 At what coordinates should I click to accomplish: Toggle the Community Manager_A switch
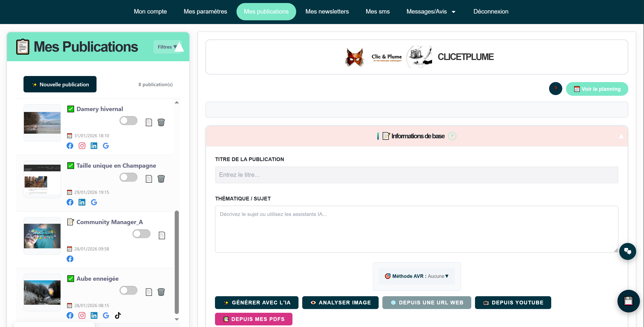[x=141, y=234]
